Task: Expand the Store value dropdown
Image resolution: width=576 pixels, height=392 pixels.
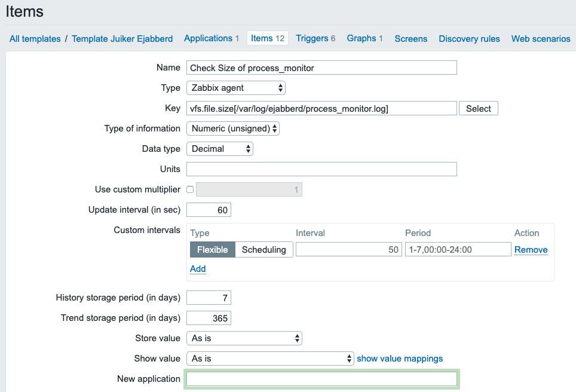Action: coord(244,338)
